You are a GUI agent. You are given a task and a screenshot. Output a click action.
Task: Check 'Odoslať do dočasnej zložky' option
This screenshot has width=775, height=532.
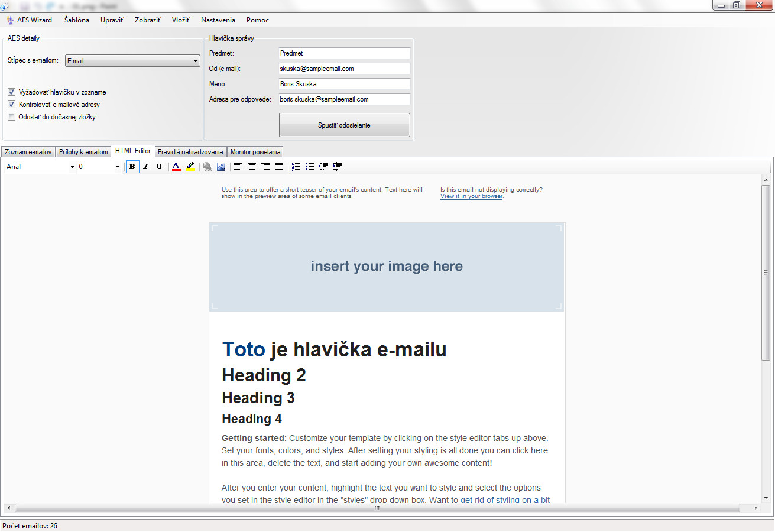pyautogui.click(x=11, y=117)
